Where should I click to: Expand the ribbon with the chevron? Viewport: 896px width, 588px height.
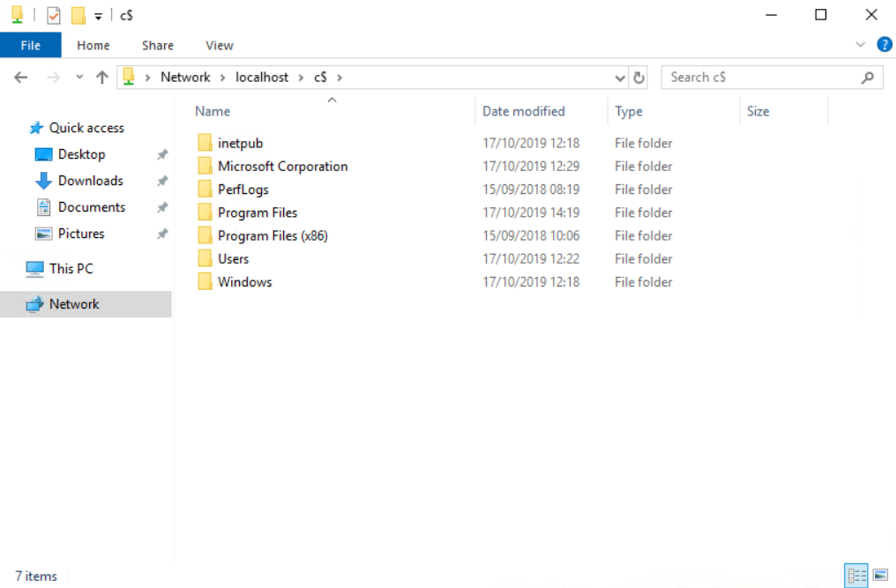[x=861, y=45]
